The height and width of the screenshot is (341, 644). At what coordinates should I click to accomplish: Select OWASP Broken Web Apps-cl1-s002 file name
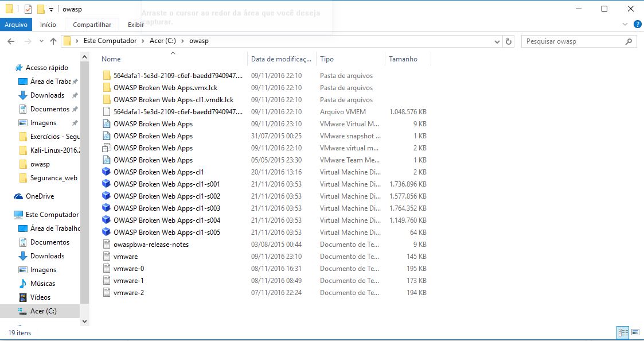[x=167, y=196]
